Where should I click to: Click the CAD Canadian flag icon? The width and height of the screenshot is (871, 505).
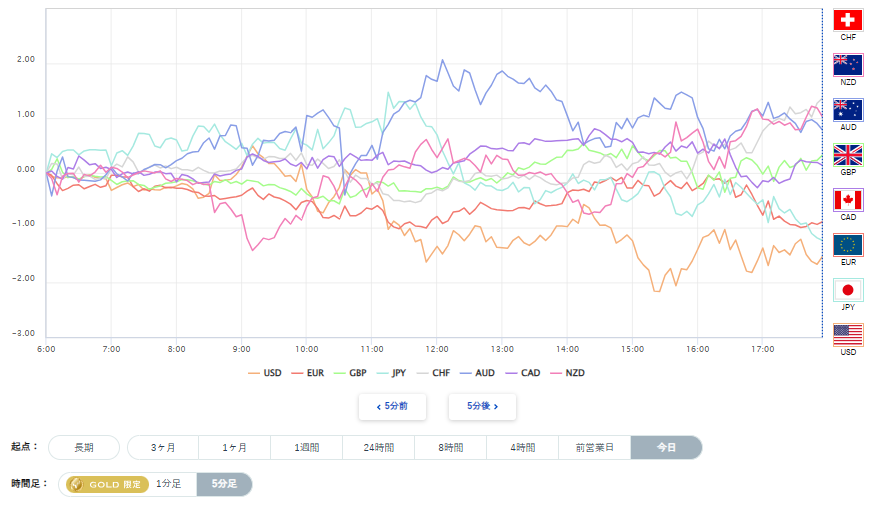click(848, 200)
